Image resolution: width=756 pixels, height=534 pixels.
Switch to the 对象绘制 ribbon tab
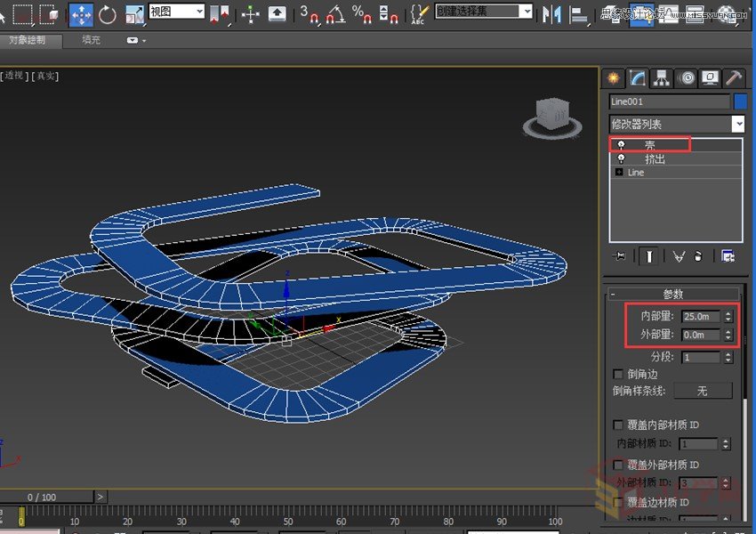[x=28, y=41]
